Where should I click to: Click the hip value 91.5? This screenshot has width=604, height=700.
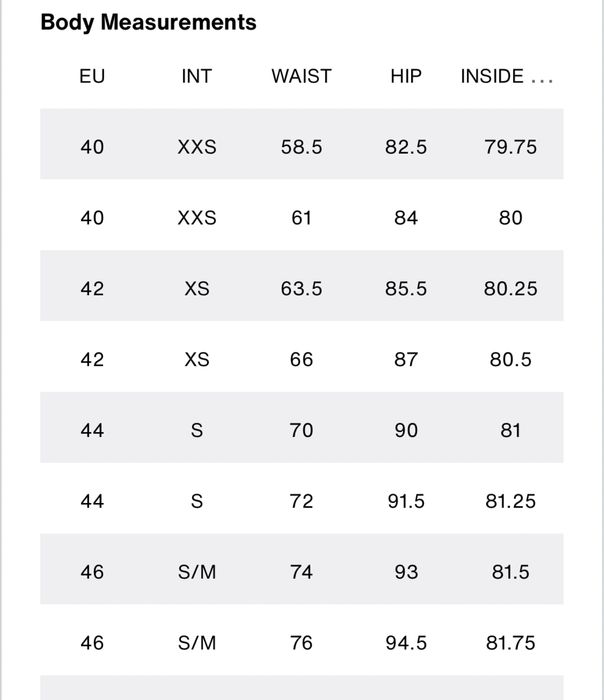tap(406, 501)
